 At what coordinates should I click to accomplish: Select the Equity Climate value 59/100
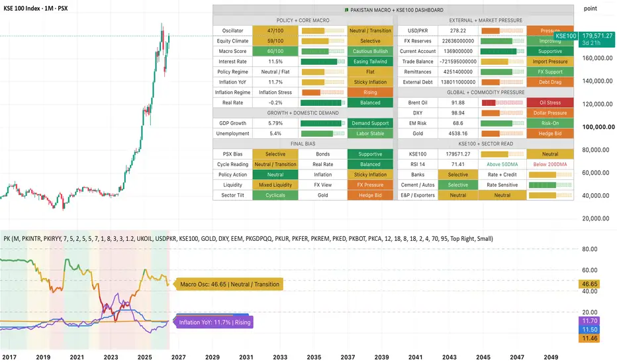pyautogui.click(x=275, y=41)
